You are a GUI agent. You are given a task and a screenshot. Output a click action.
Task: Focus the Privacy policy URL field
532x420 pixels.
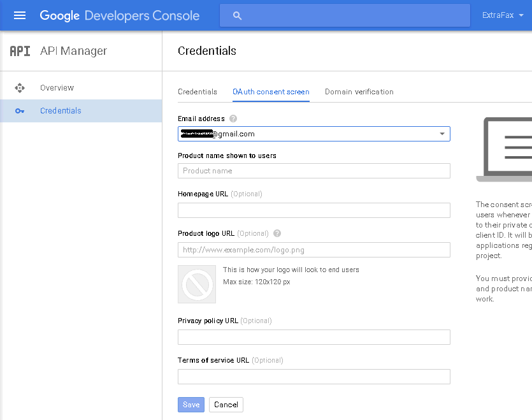coord(314,337)
